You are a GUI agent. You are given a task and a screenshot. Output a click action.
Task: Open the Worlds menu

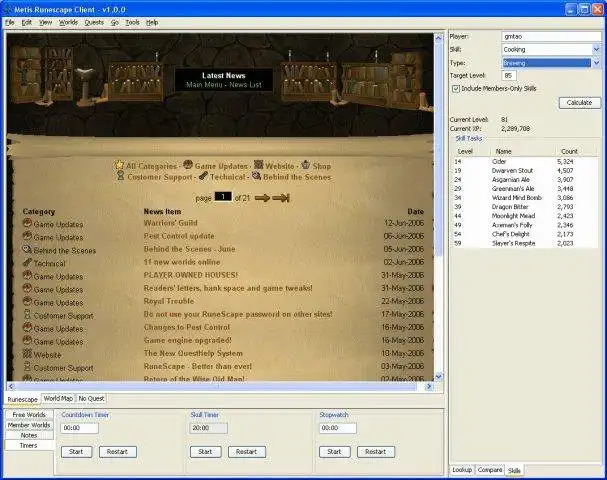[68, 22]
